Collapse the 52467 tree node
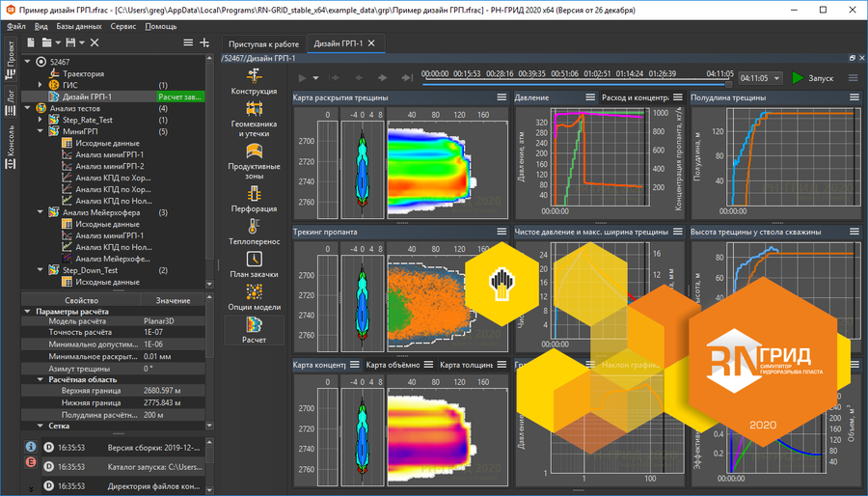The image size is (868, 496). tap(27, 62)
